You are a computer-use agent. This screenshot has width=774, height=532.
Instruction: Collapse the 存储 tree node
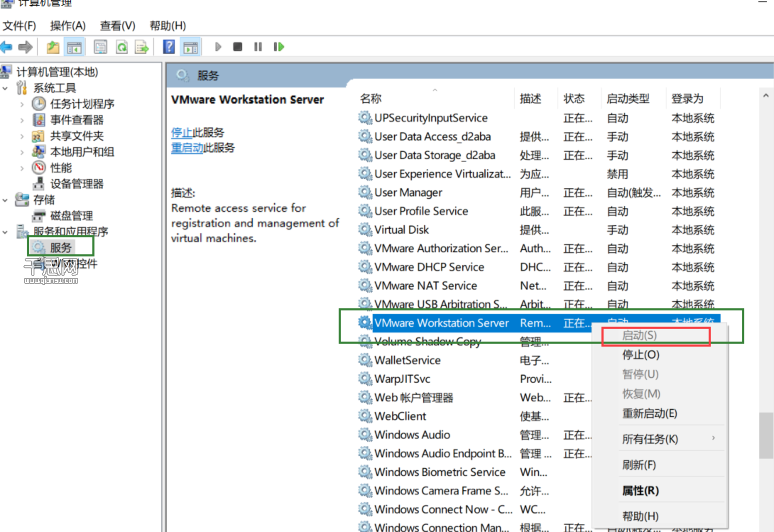pyautogui.click(x=5, y=200)
